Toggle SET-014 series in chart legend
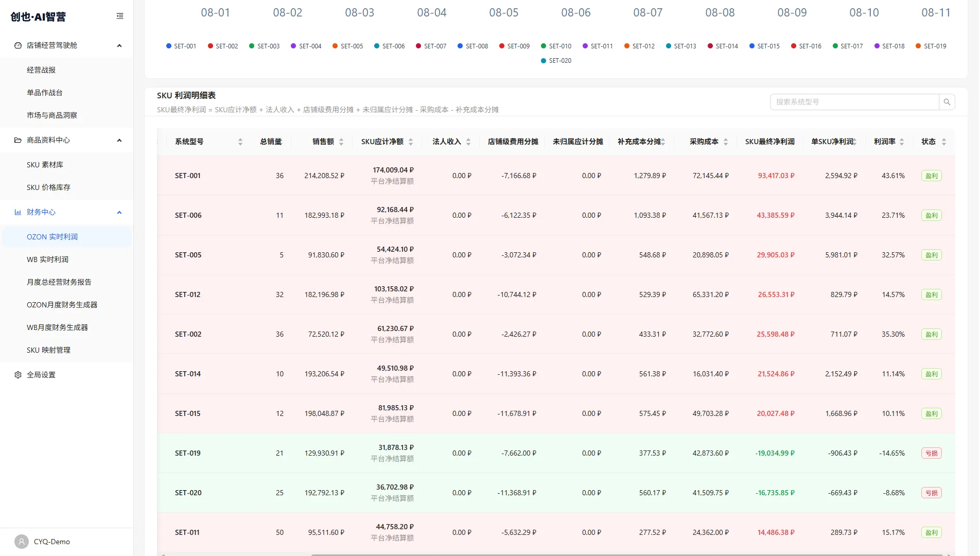980x556 pixels. 723,46
